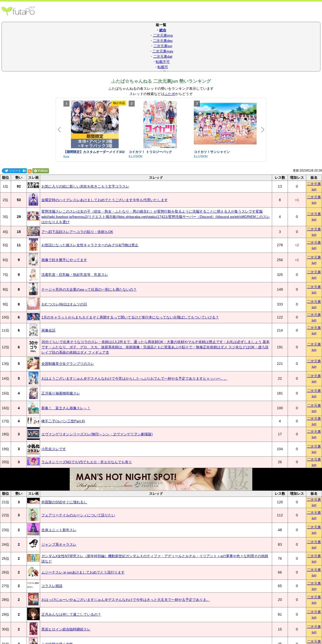Click the レス数 value 278 in 5位 row

(x=280, y=245)
